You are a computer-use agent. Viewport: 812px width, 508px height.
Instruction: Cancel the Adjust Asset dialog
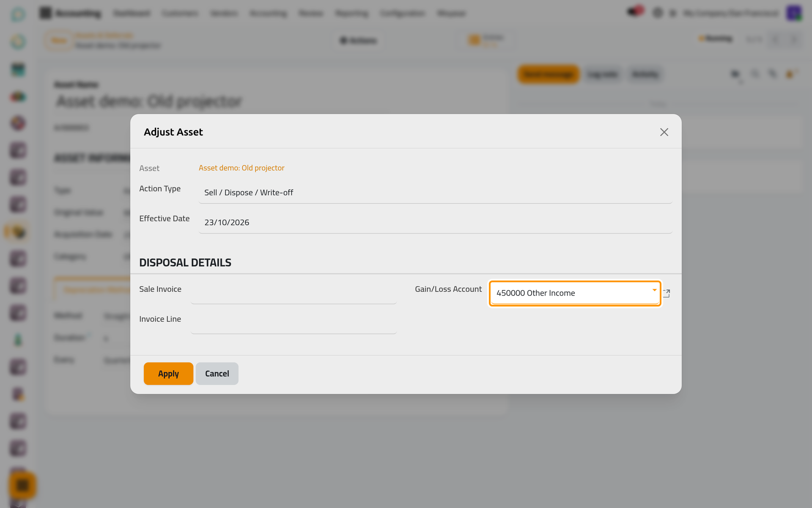pos(217,373)
